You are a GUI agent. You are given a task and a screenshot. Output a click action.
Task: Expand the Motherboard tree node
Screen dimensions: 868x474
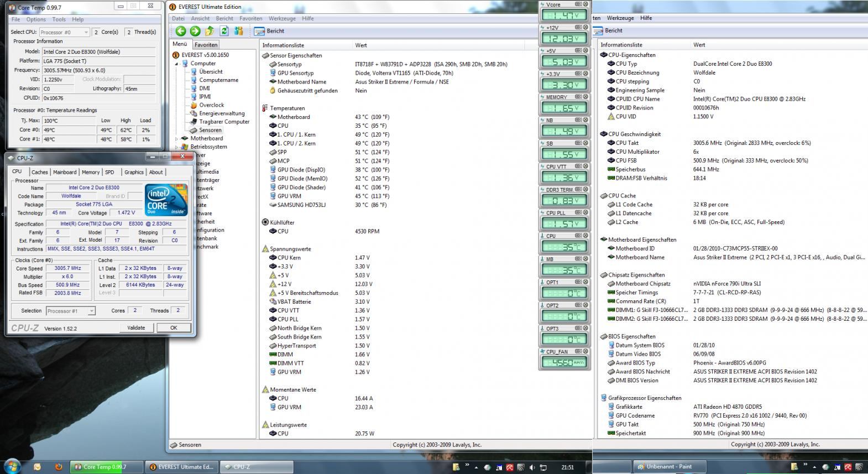(177, 139)
